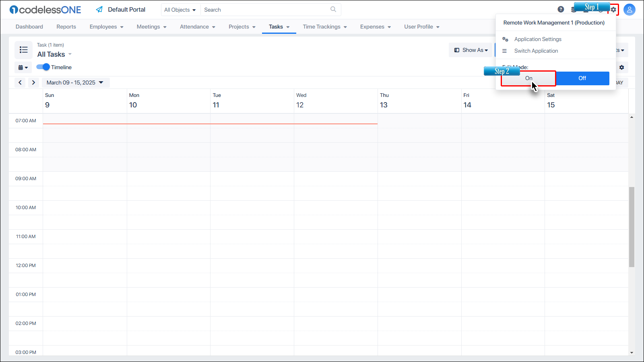Click the 09:00 AM time label

pos(26,179)
